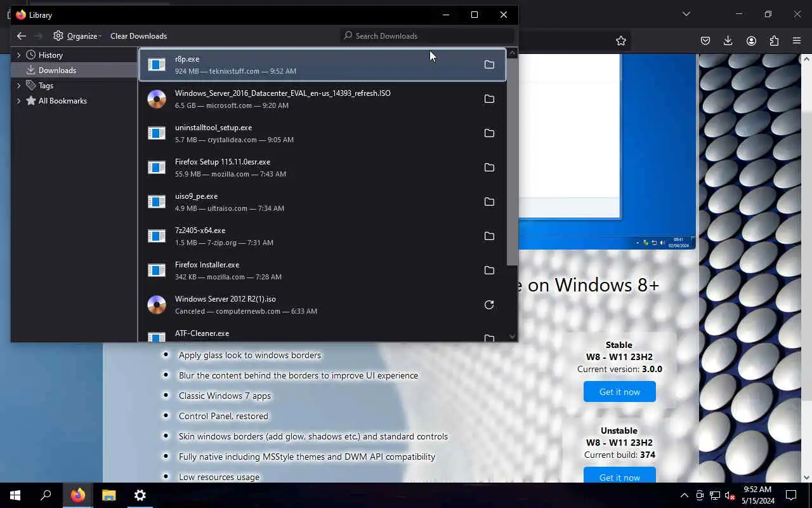Click downloads list scroll down arrow
This screenshot has width=812, height=508.
click(512, 337)
